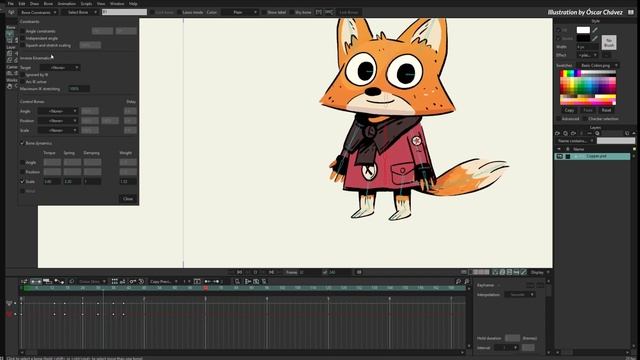Enable Arc IK solver checkbox
The height and width of the screenshot is (360, 640).
click(x=22, y=82)
